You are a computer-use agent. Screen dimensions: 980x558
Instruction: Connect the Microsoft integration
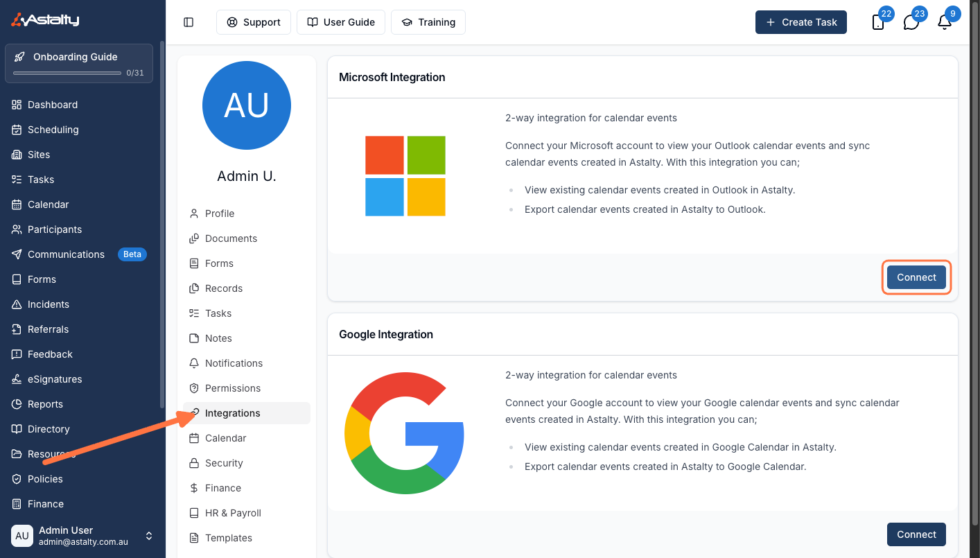916,277
